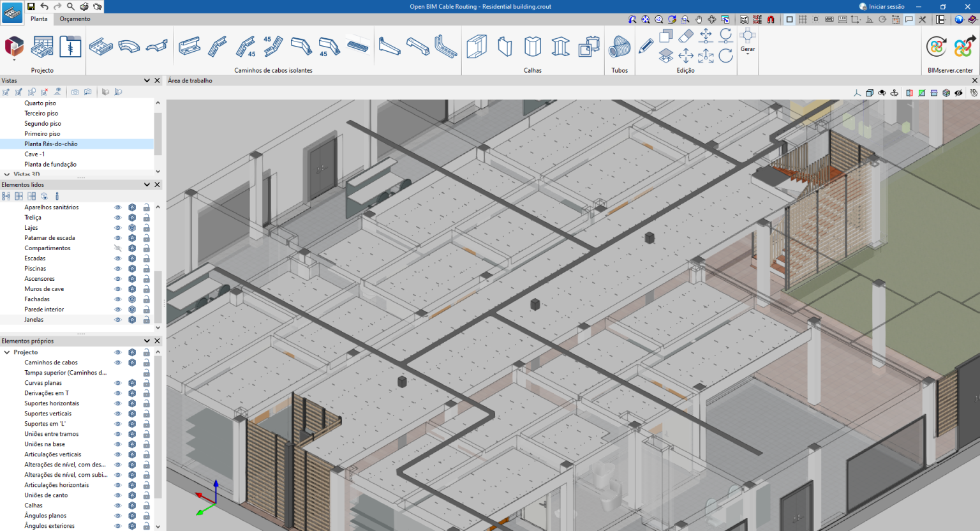Hide Caminhos de cabos elements
Viewport: 980px width, 531px height.
coord(117,363)
